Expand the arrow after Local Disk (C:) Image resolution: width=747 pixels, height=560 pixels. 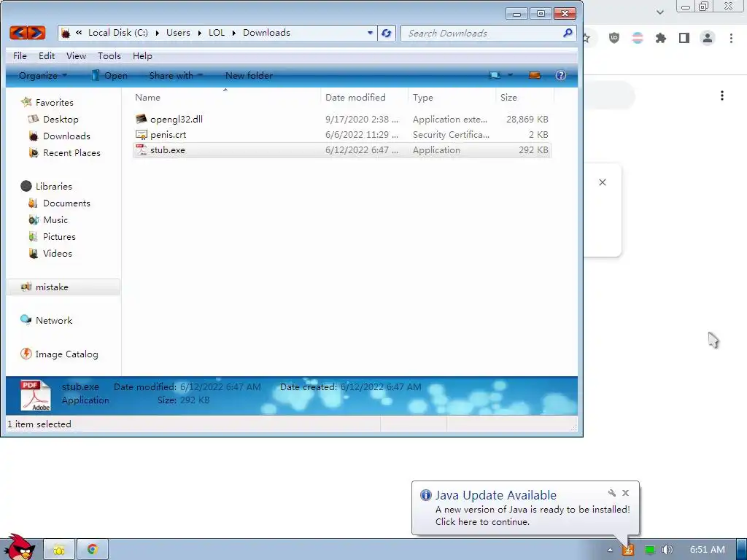coord(158,33)
